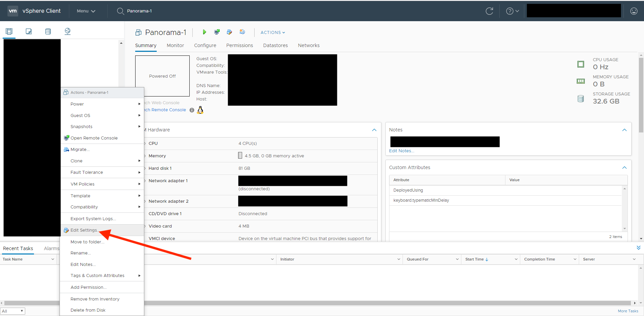Open the Networking inventory view
Image resolution: width=644 pixels, height=316 pixels.
pos(68,31)
